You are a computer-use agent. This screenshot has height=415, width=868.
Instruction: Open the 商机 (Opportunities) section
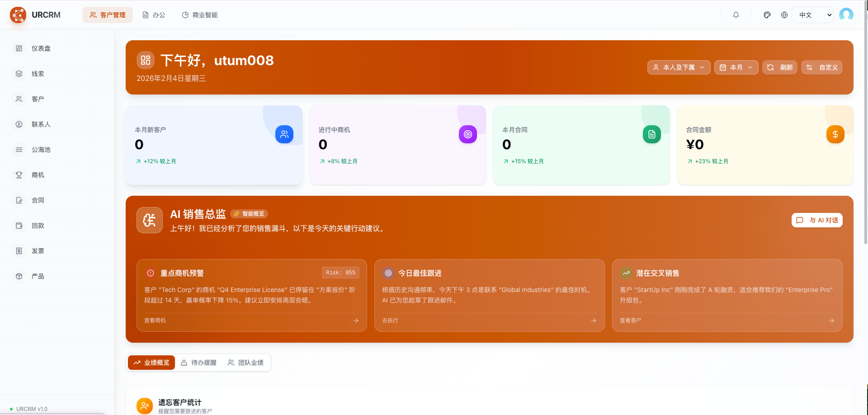pos(38,174)
